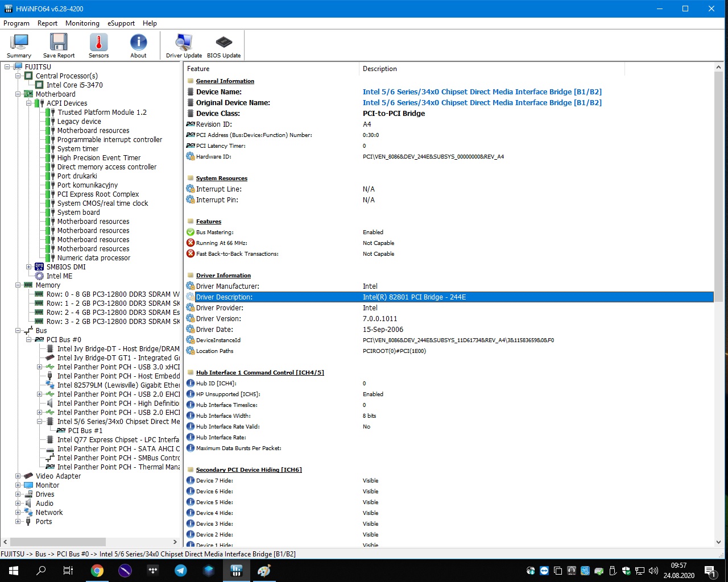Select the Running At 66 MHz row
This screenshot has width=728, height=582.
click(x=449, y=243)
